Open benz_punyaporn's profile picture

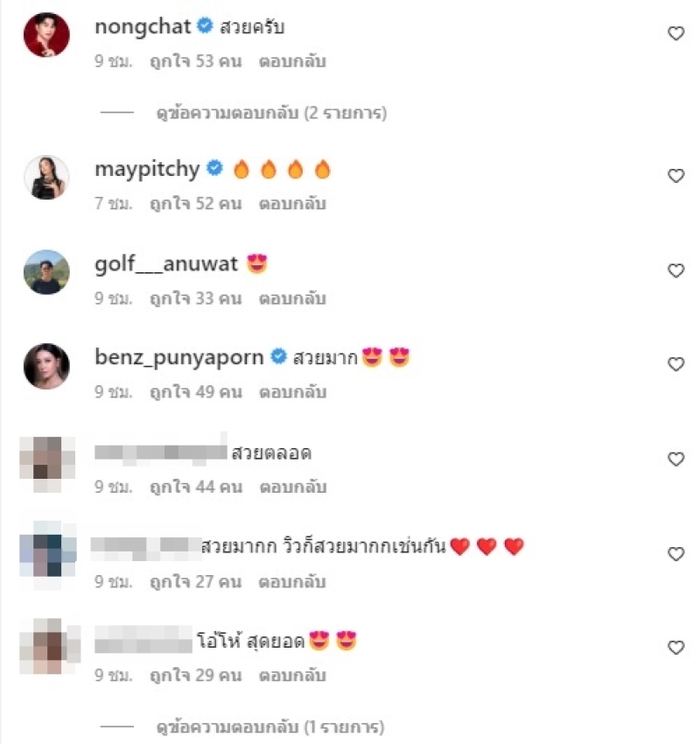(x=46, y=366)
